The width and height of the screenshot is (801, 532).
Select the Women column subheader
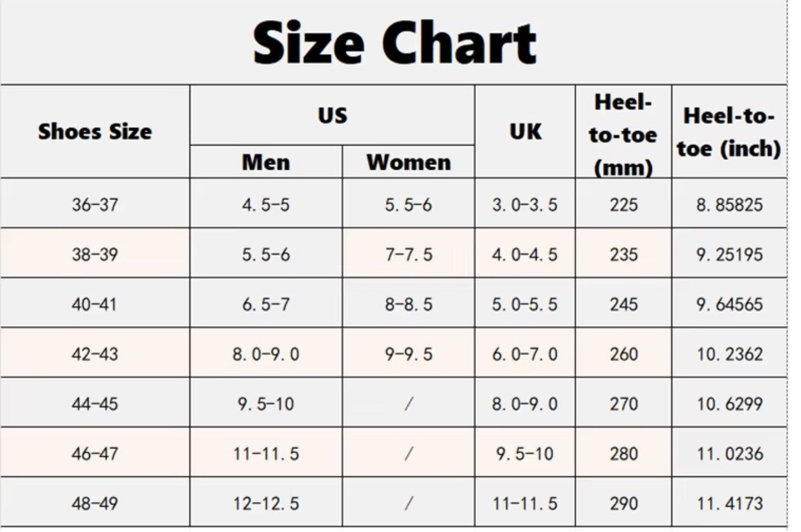[408, 162]
